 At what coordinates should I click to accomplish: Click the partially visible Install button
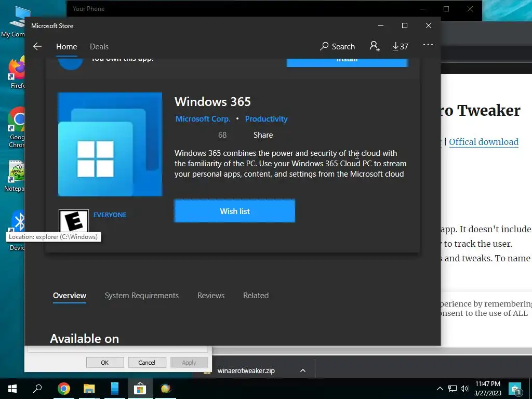tap(347, 62)
